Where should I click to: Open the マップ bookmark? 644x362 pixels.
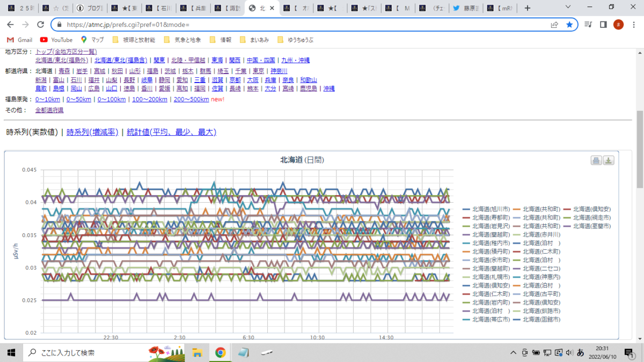pos(92,40)
